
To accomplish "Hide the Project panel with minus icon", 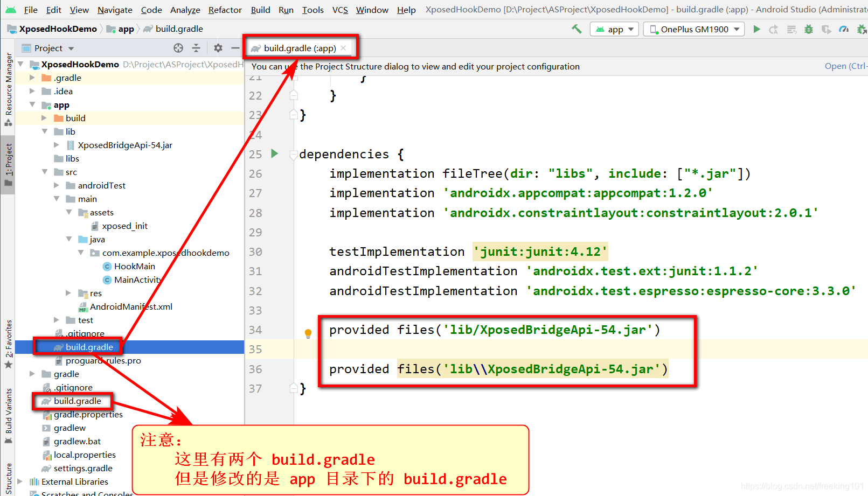I will [235, 48].
